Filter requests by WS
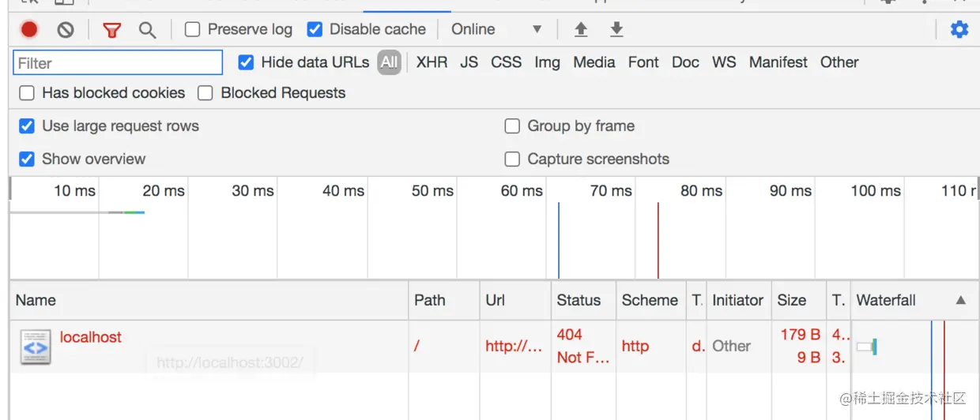Viewport: 980px width, 420px height. tap(724, 62)
